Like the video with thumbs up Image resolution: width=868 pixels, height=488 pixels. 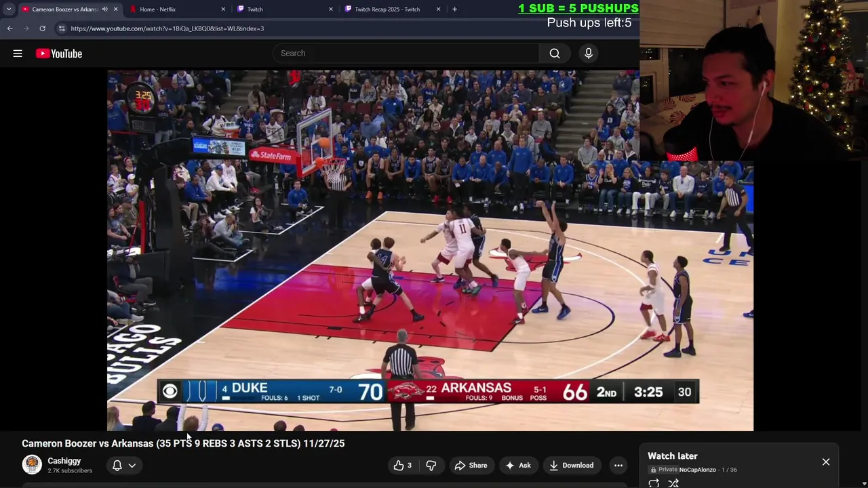403,466
